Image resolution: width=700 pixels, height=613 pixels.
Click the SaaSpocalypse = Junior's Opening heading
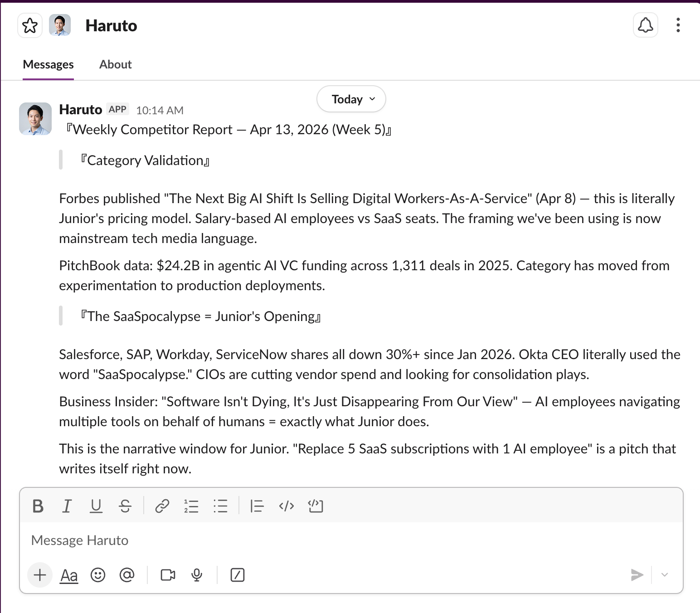[x=200, y=316]
